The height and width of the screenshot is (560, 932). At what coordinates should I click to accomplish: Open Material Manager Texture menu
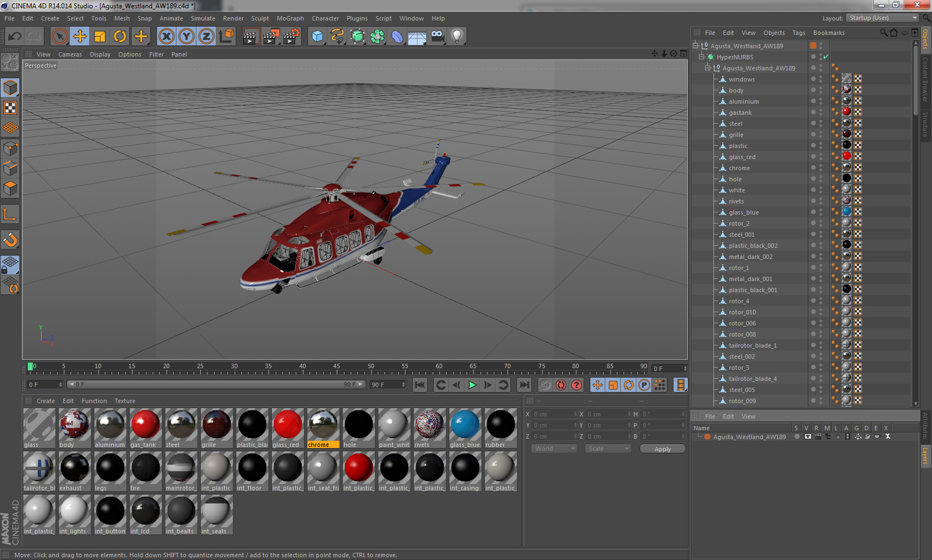coord(125,401)
